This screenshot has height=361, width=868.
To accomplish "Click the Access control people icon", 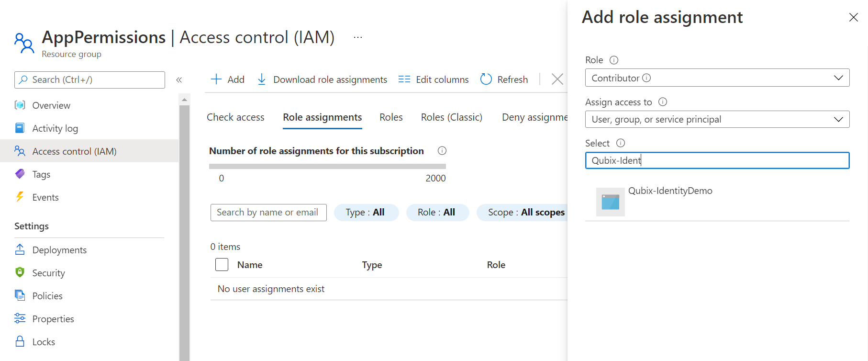I will (x=20, y=151).
